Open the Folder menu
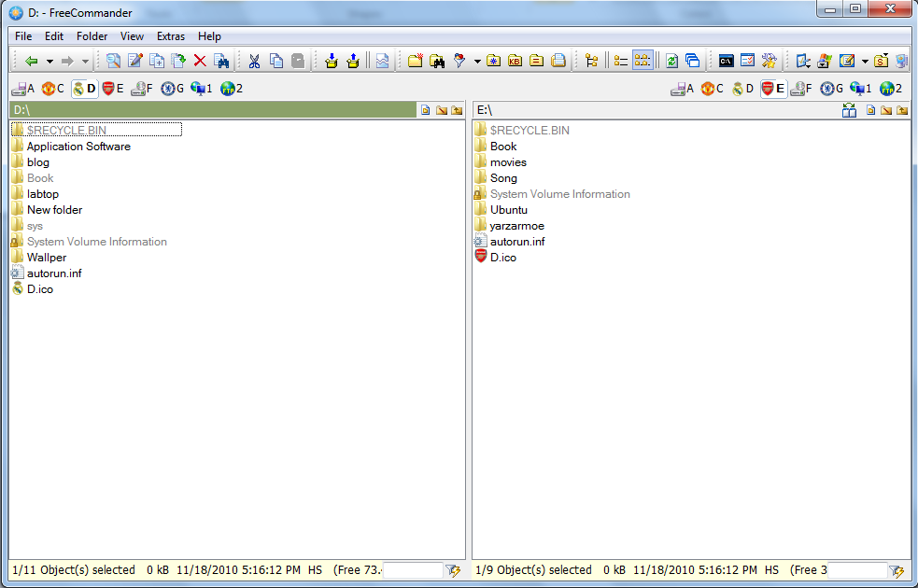 click(92, 36)
